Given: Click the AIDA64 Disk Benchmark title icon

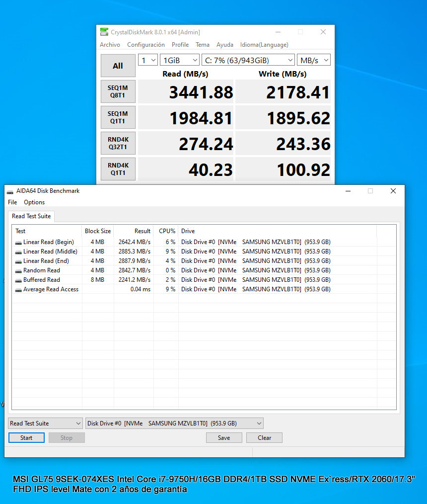Looking at the screenshot, I should (10, 191).
